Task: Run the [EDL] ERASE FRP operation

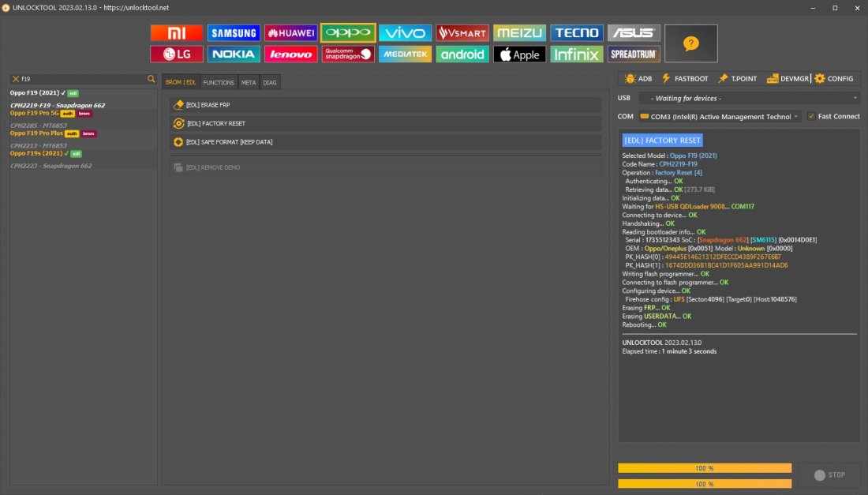Action: click(x=385, y=105)
